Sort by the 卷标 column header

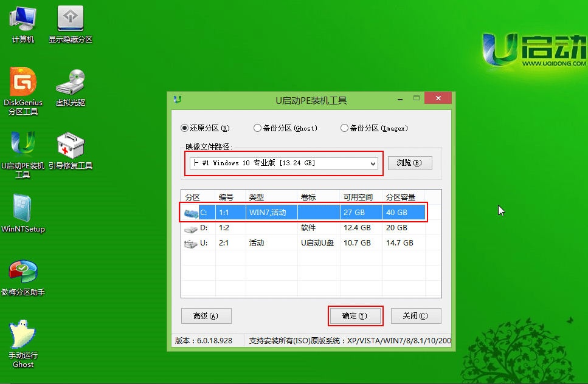pyautogui.click(x=319, y=197)
